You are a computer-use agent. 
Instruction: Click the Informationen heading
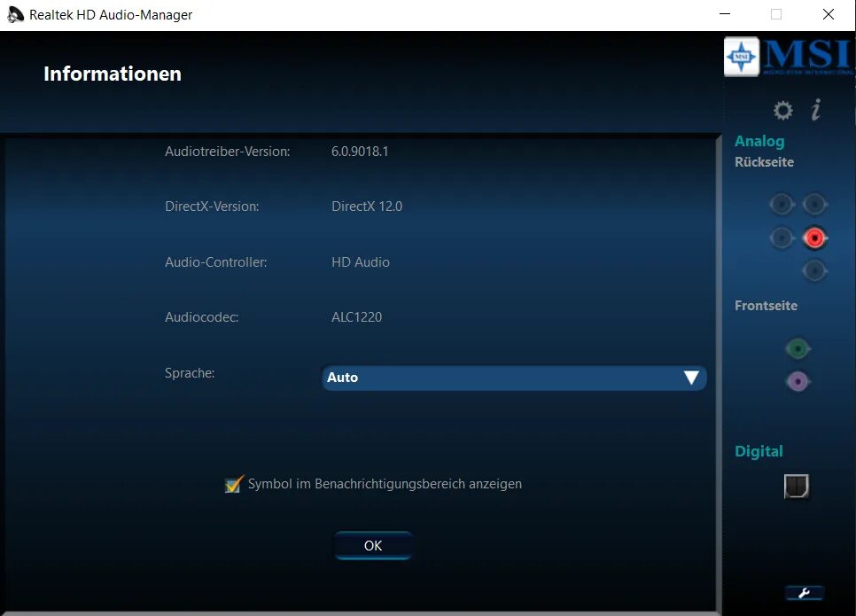pos(113,74)
